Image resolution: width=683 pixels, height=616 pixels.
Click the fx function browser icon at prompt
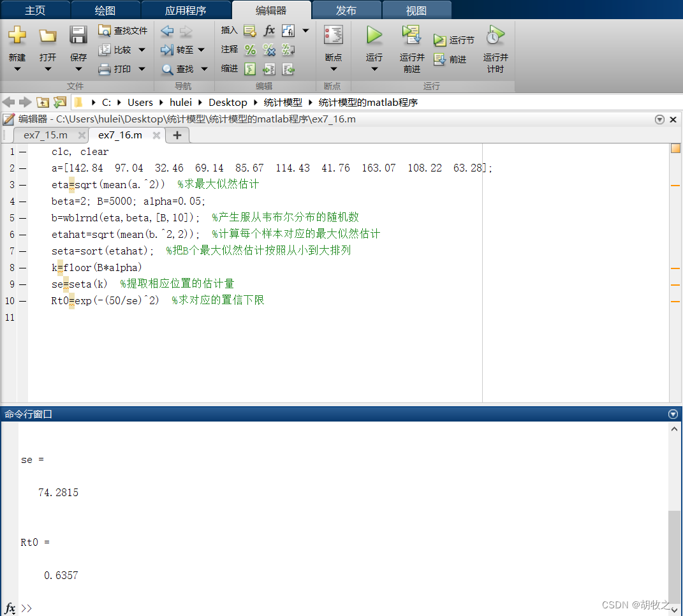pos(10,608)
